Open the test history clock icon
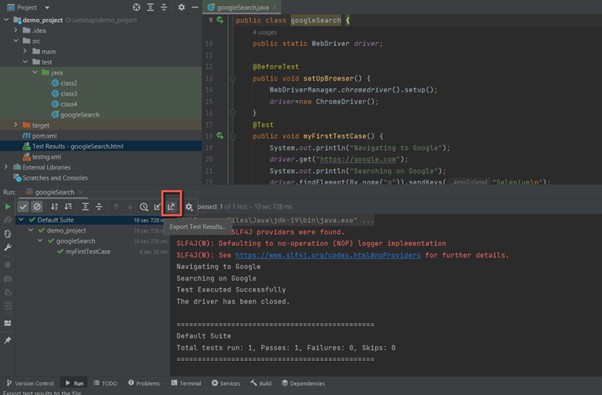Screen dimensions: 602x395 coord(144,207)
